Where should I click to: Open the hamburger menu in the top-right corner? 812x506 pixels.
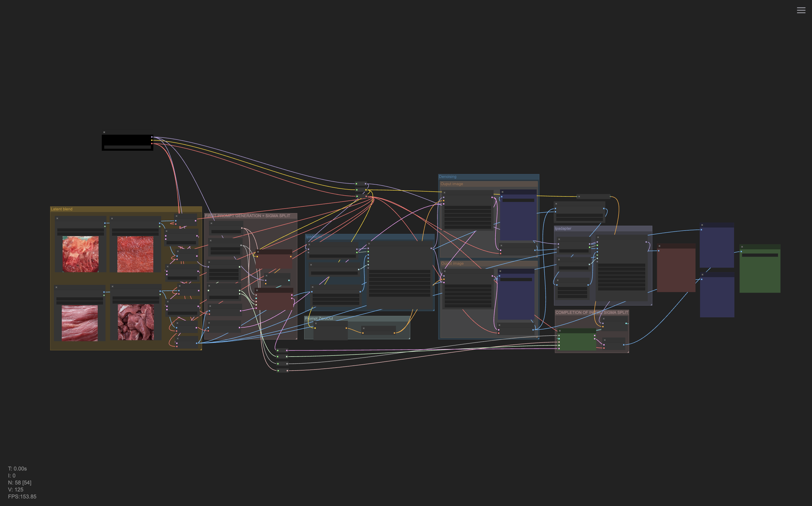pos(801,10)
